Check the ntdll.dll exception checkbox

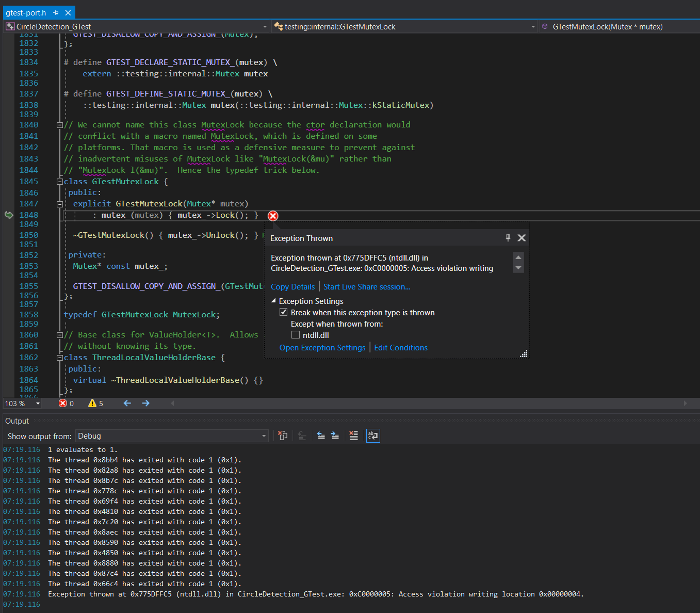pos(296,335)
